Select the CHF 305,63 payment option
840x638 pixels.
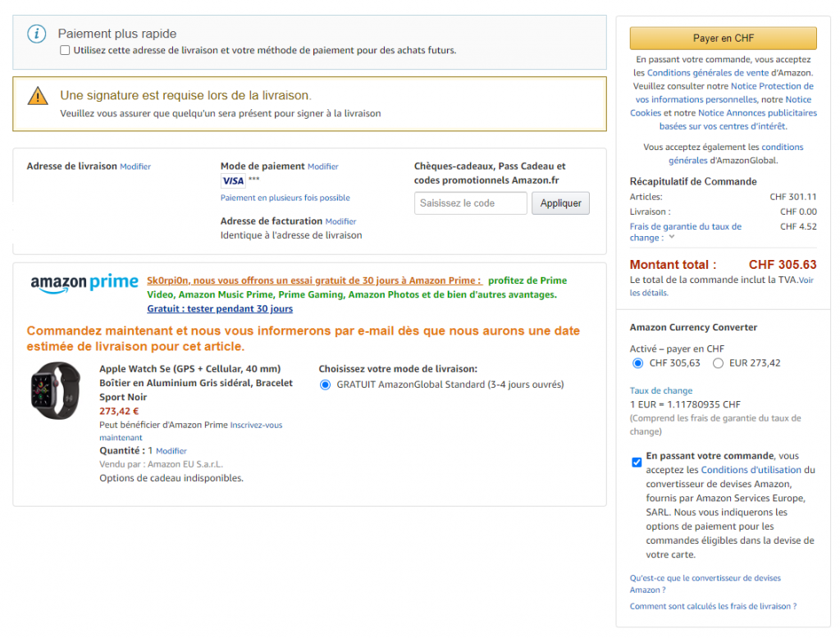click(x=637, y=363)
